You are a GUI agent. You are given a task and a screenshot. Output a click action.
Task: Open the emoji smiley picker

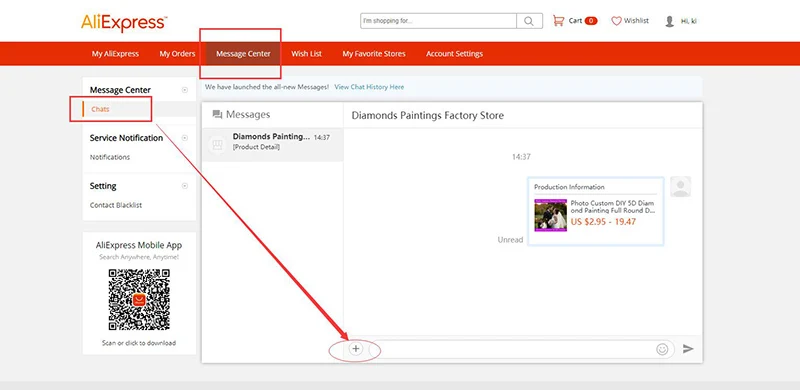(662, 349)
